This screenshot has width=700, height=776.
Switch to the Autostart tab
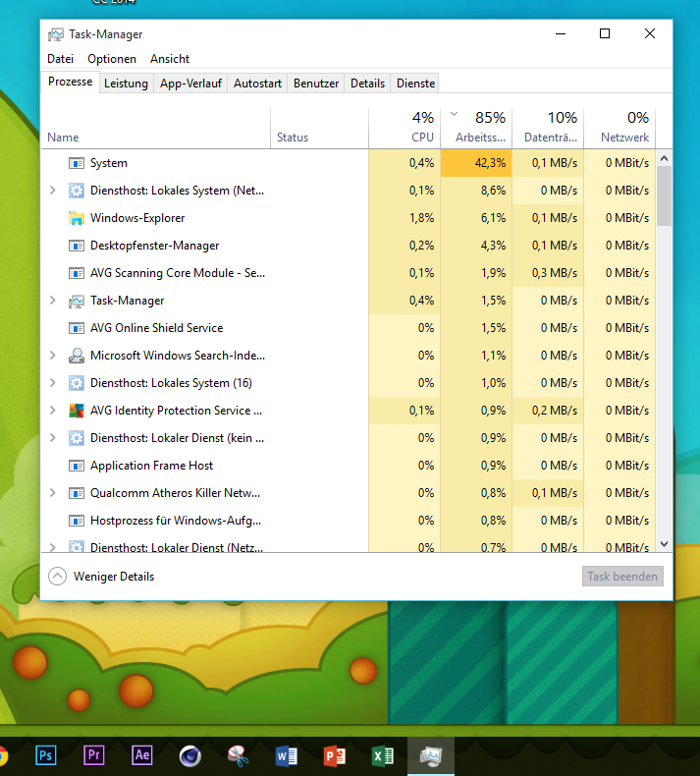coord(257,83)
